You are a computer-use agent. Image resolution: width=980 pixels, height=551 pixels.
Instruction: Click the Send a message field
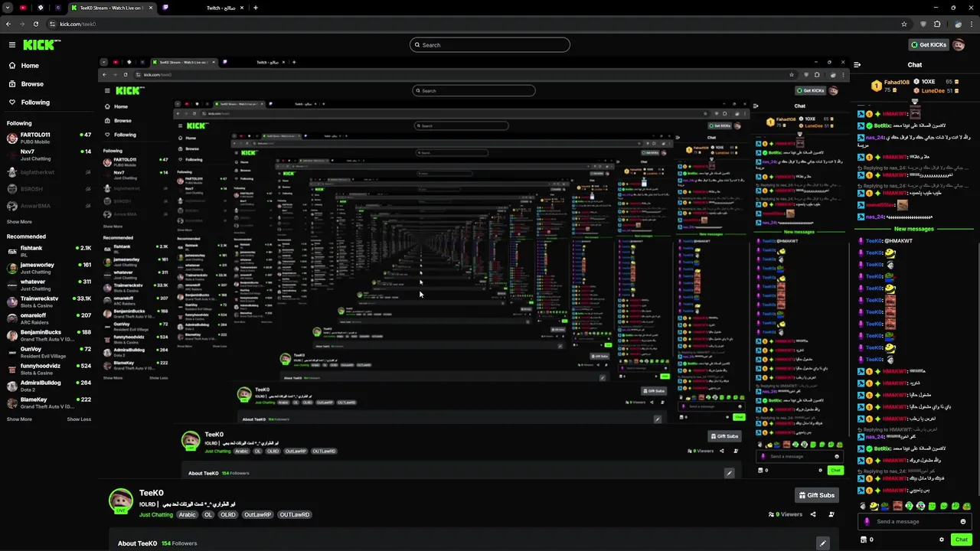916,521
